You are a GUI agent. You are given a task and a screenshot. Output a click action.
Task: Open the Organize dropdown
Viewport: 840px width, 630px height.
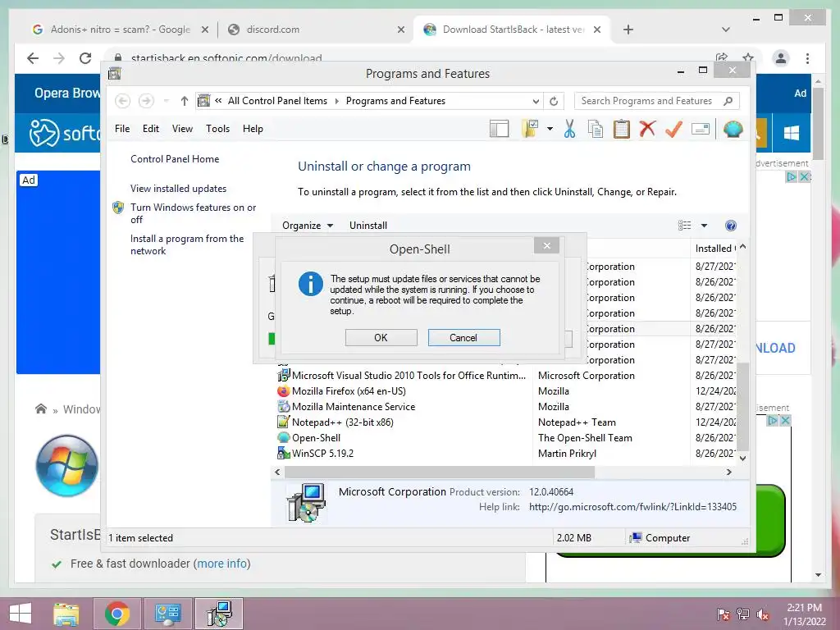(x=308, y=226)
